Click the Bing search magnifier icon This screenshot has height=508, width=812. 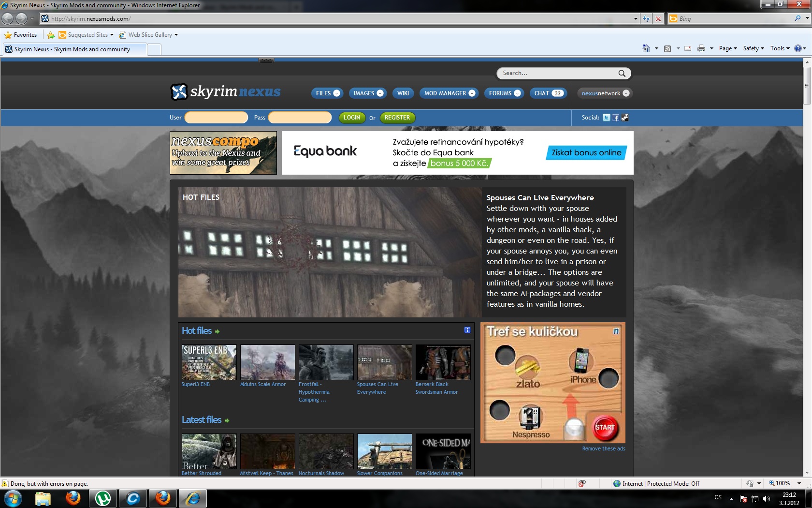click(x=797, y=18)
